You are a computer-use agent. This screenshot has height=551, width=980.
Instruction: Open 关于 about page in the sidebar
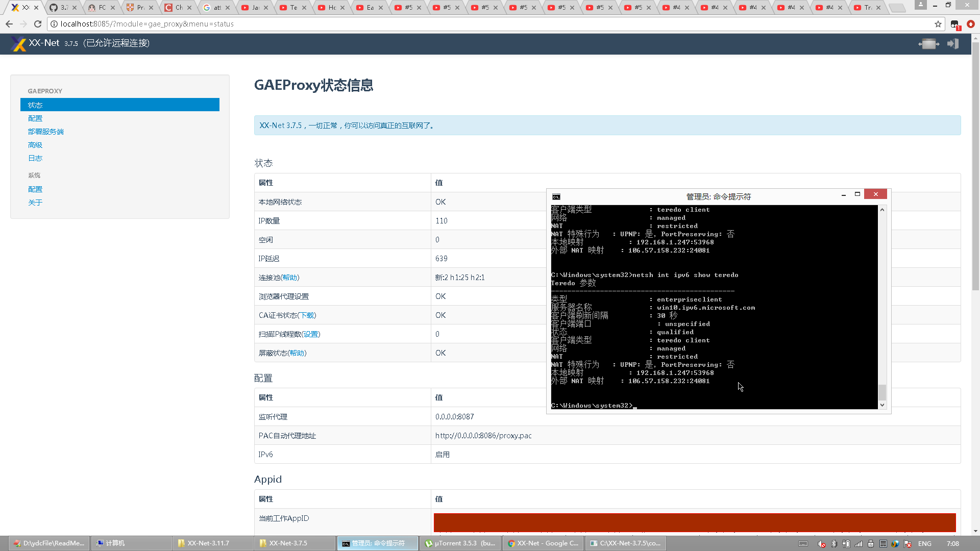click(35, 203)
